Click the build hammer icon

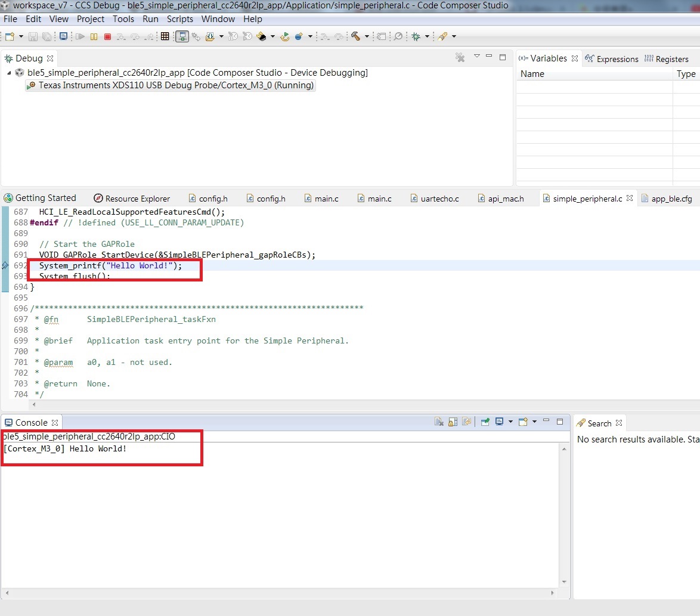point(355,36)
